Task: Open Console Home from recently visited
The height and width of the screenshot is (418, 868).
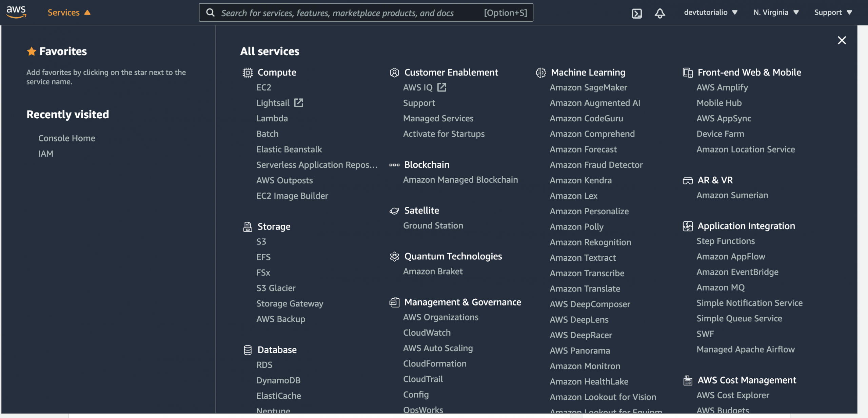Action: point(67,138)
